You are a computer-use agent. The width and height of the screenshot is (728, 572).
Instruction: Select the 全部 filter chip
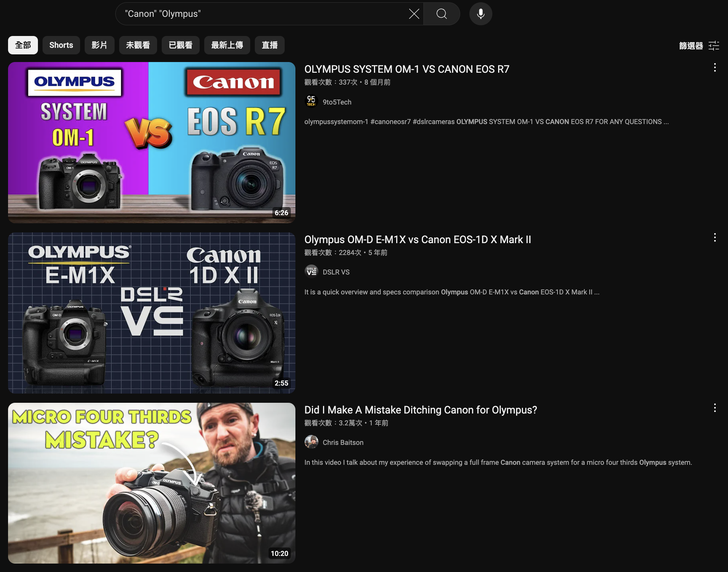pos(23,45)
